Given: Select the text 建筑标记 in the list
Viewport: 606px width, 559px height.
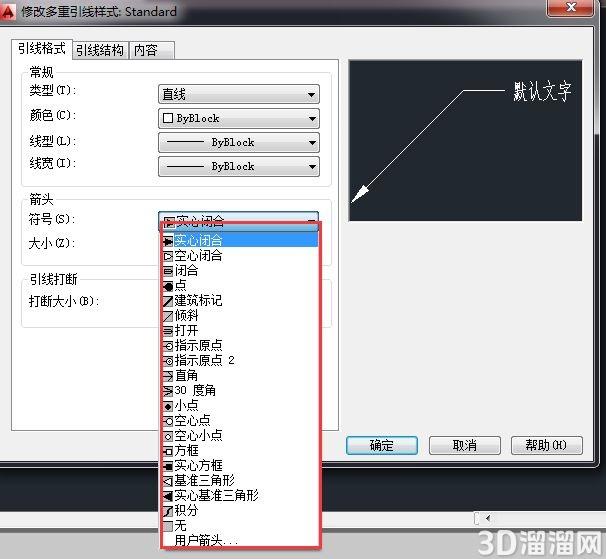Looking at the screenshot, I should point(198,301).
